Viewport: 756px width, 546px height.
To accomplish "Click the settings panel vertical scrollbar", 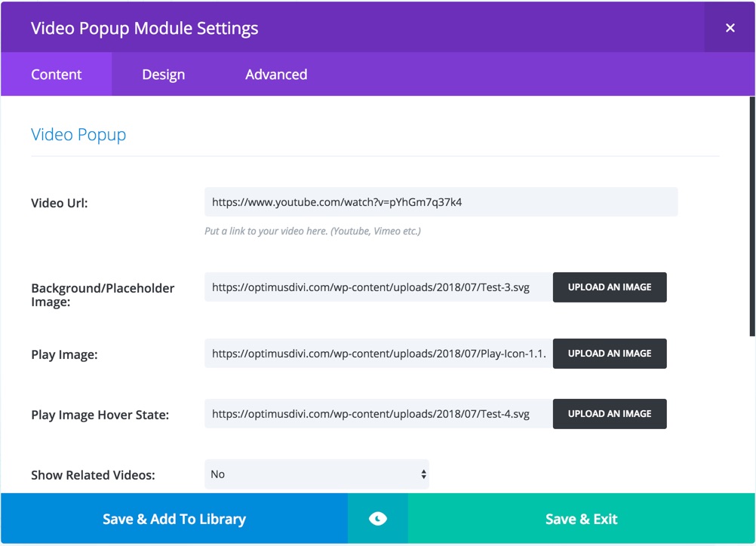I will pos(752,217).
